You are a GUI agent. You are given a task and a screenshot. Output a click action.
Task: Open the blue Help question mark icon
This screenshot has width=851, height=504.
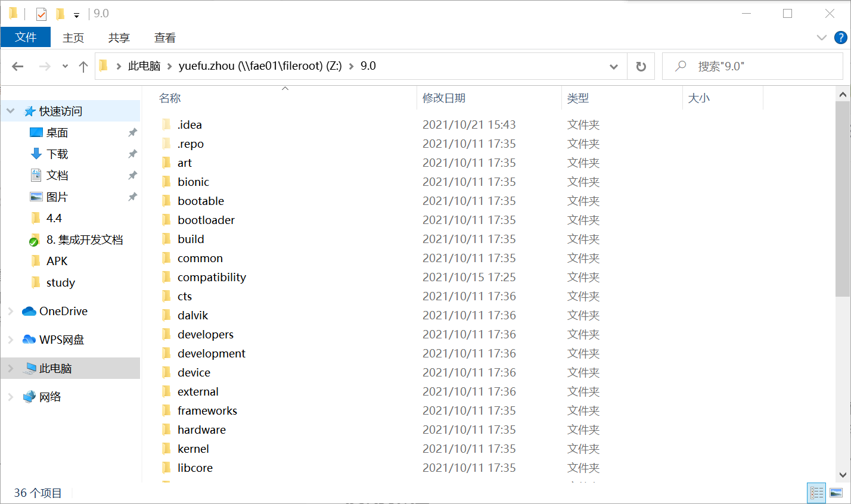[x=840, y=38]
